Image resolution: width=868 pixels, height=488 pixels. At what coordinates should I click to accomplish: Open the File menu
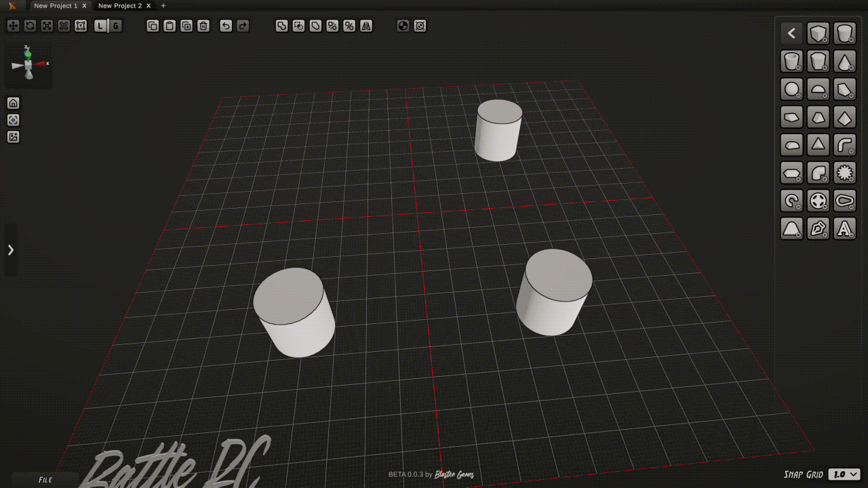[45, 480]
